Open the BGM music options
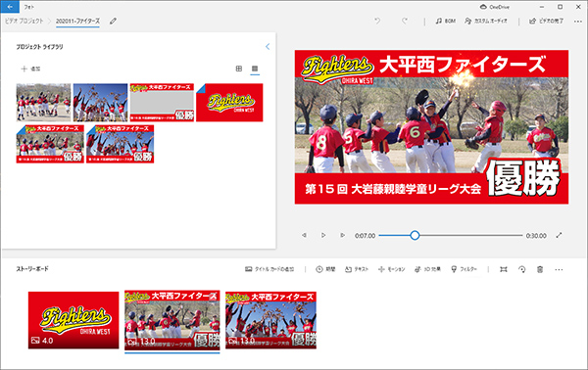This screenshot has width=588, height=370. 445,21
